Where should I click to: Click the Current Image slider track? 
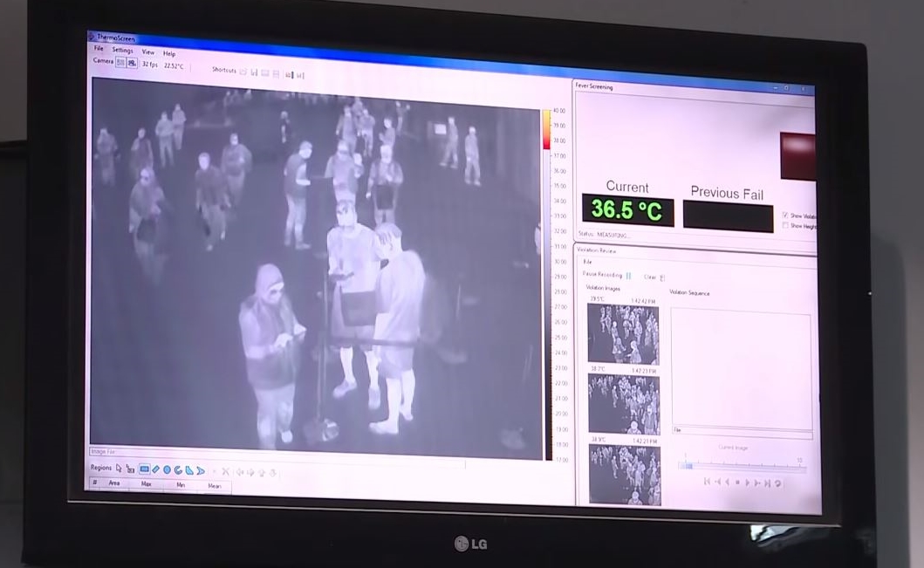coord(742,466)
